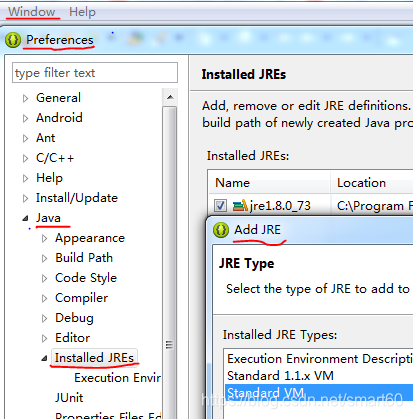This screenshot has height=419, width=413.
Task: Select Ant in preferences tree
Action: [46, 138]
